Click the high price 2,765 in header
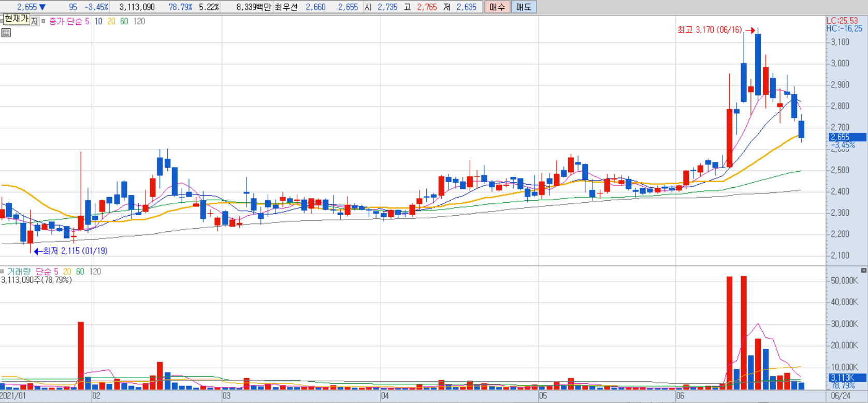This screenshot has width=868, height=403. click(427, 7)
